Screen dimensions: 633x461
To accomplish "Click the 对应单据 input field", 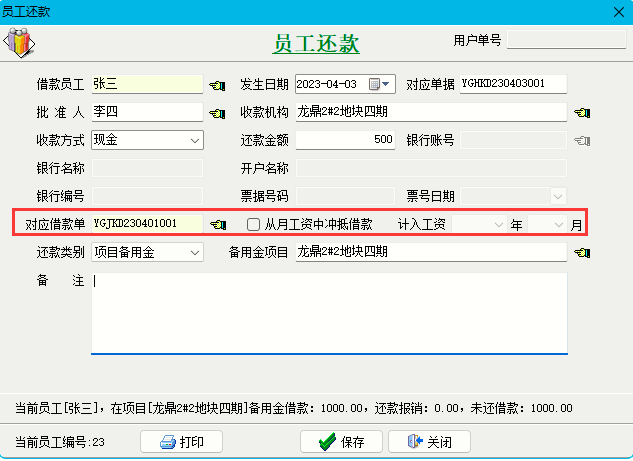I will pos(512,84).
